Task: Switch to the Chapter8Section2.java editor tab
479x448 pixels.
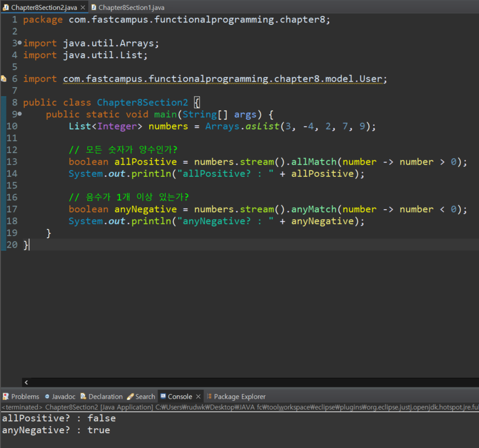Action: tap(44, 7)
